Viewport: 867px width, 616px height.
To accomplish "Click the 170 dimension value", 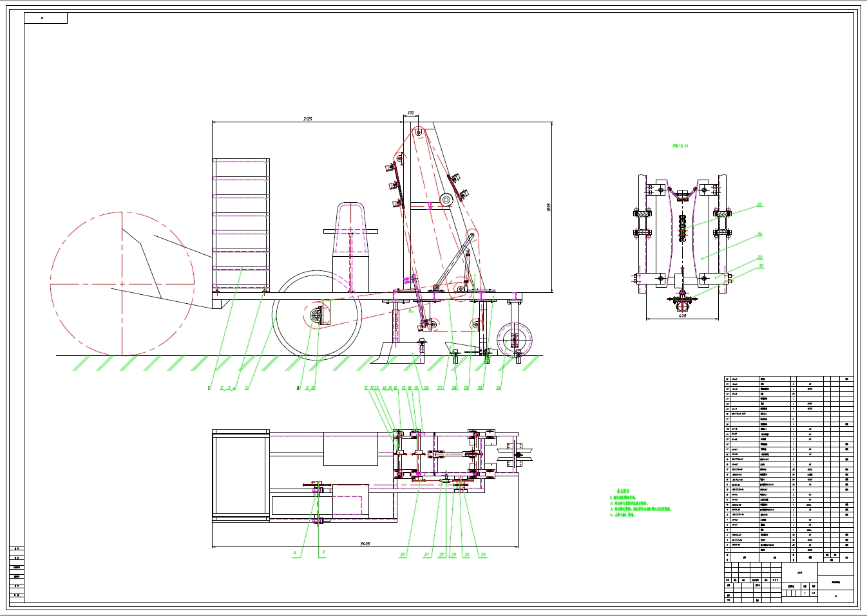I will [411, 113].
